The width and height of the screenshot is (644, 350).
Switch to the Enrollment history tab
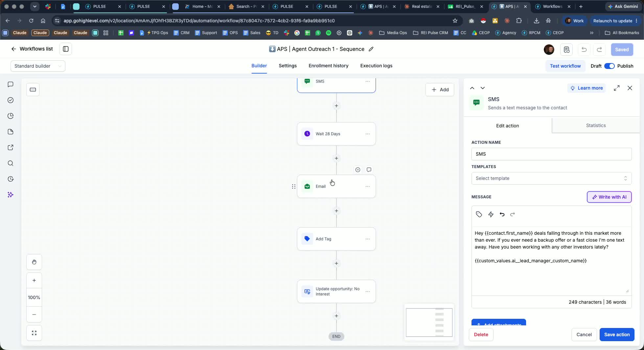coord(329,66)
